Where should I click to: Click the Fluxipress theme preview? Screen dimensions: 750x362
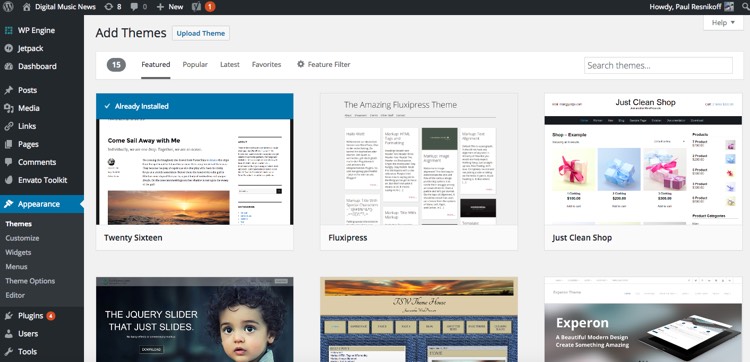pos(419,159)
